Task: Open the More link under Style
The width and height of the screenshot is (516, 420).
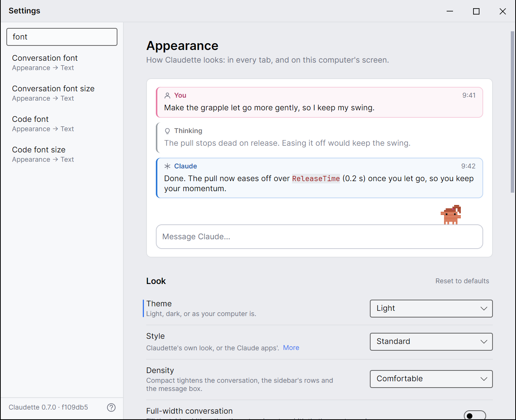Action: 291,348
